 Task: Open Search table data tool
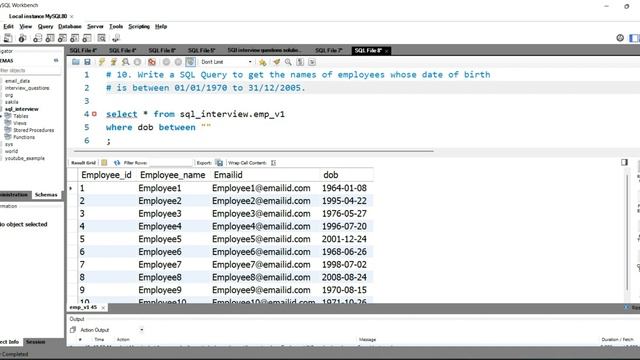coord(102,38)
